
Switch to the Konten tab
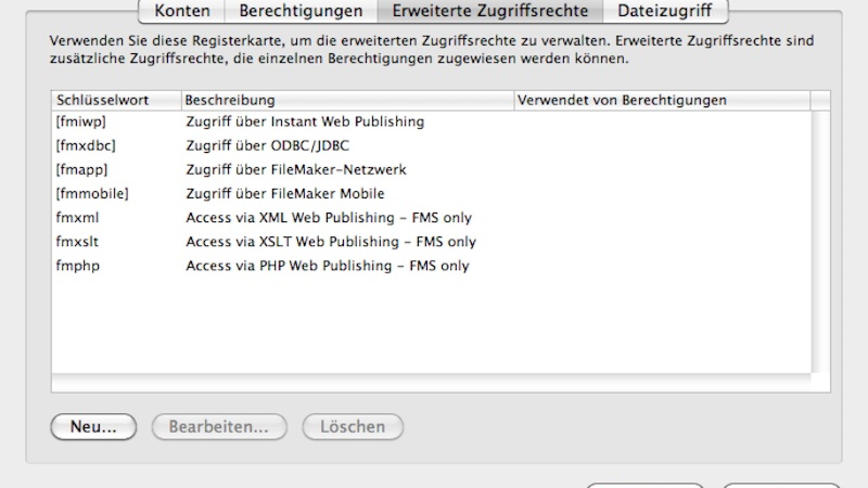181,10
